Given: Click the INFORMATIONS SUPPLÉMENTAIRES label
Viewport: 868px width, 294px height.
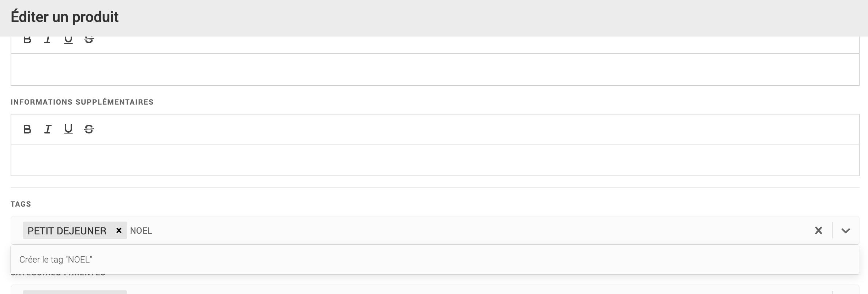Looking at the screenshot, I should point(82,102).
